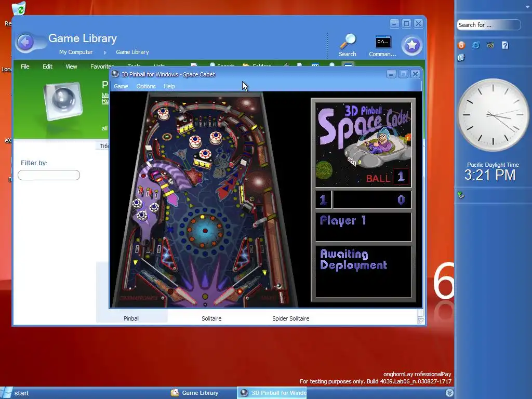Screen dimensions: 532x399
Task: Click the large Pinball ball thumbnail in Game Library
Action: pyautogui.click(x=63, y=101)
